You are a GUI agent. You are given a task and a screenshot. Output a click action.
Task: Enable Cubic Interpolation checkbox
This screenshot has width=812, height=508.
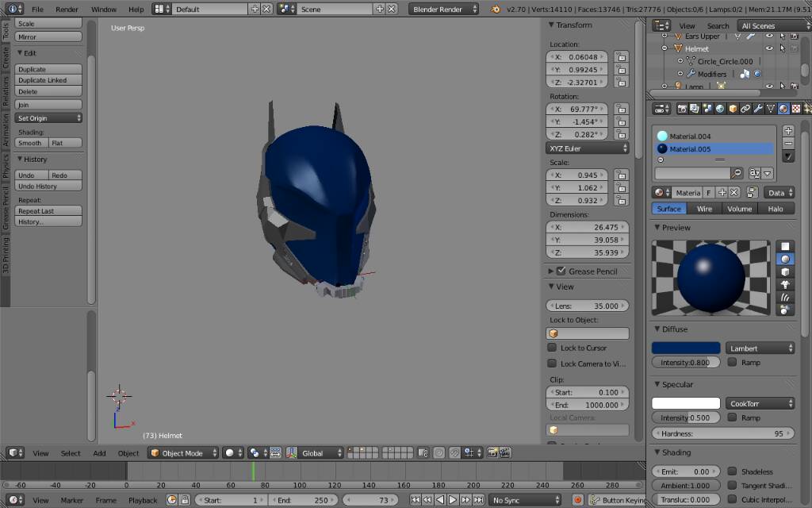coord(732,499)
